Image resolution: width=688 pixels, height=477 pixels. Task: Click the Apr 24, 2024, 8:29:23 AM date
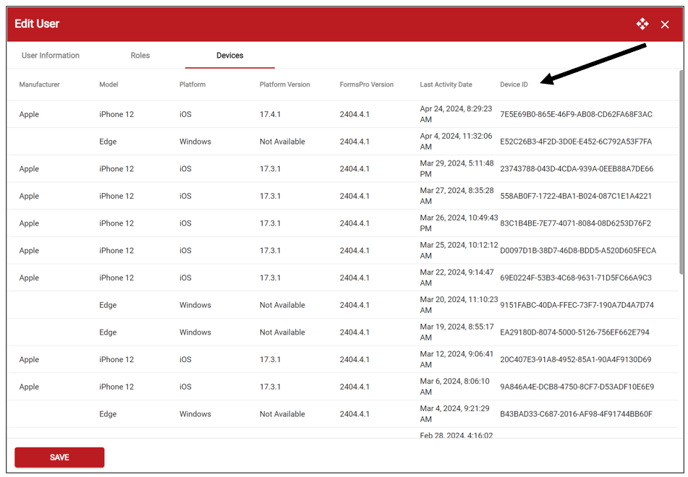tap(456, 114)
